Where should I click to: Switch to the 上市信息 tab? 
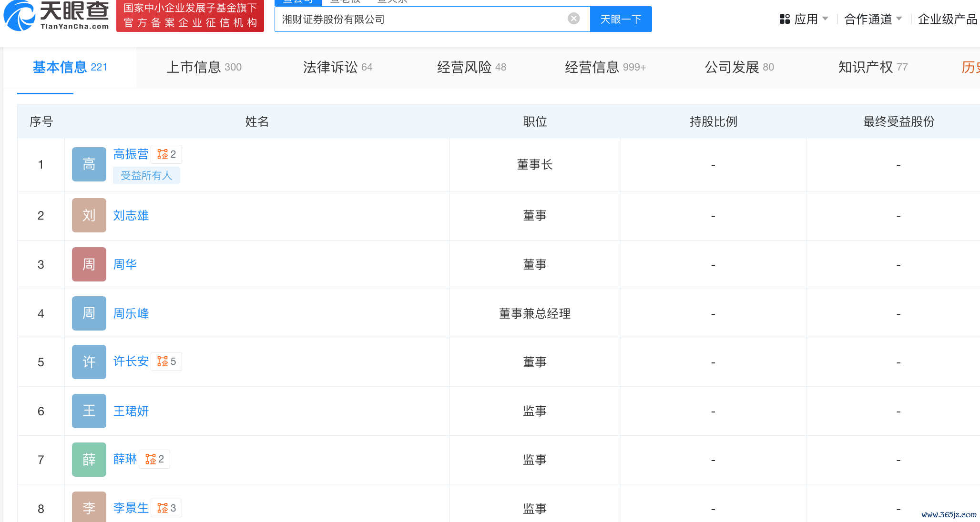(204, 67)
